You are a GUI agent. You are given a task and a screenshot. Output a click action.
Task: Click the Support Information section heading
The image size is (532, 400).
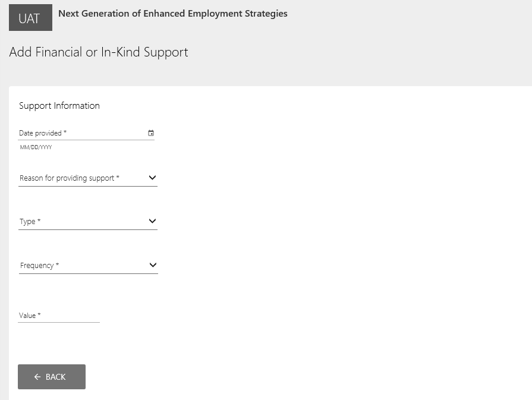[x=59, y=106]
